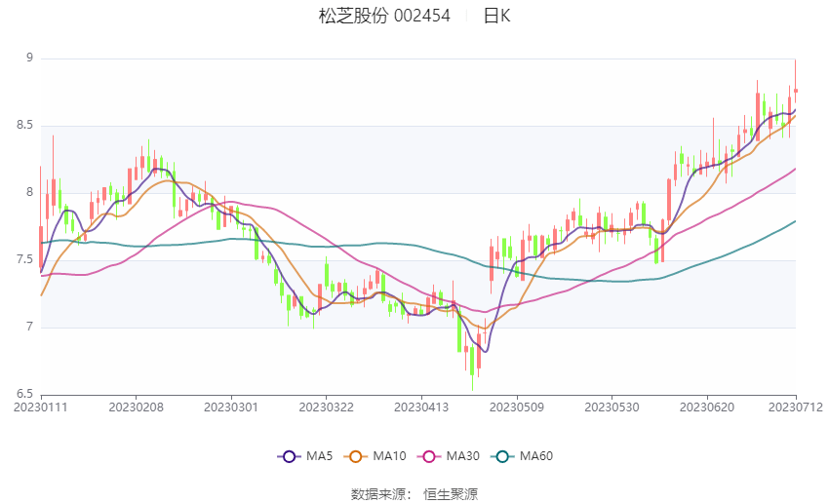Click the MA5 legend circle marker

[288, 456]
